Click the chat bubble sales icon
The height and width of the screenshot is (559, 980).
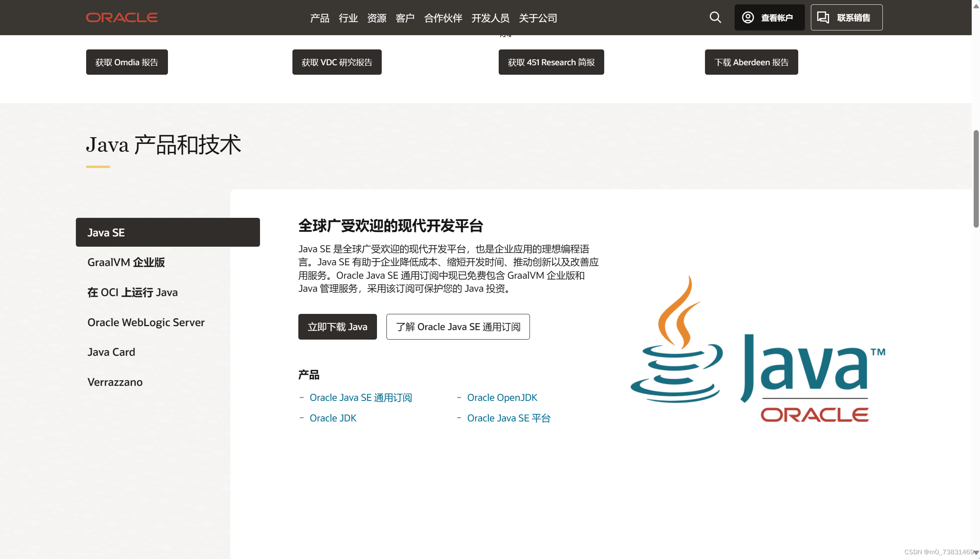(x=823, y=17)
